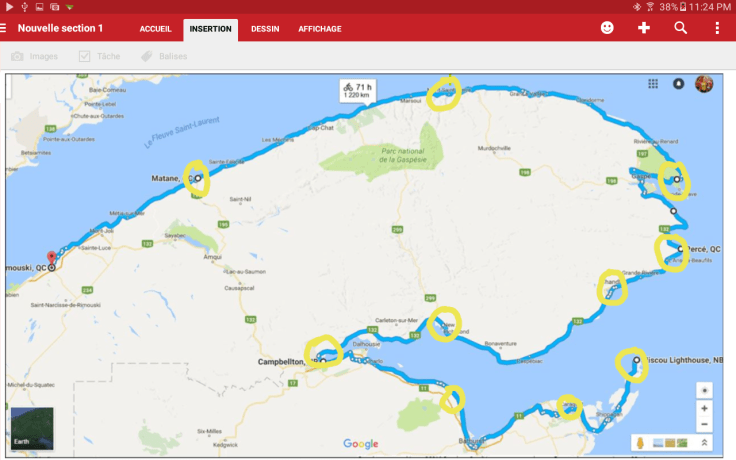Screen dimensions: 736x460
Task: Expand the map imagery strip chevron
Action: 705,442
